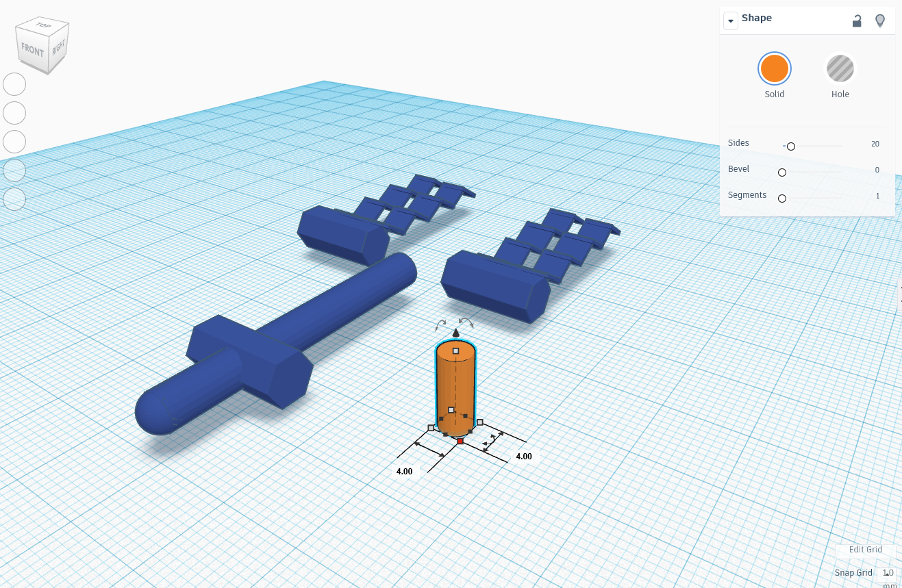Click the black cone lift handle above the cylinder
Screen dimensions: 902x588
point(456,333)
